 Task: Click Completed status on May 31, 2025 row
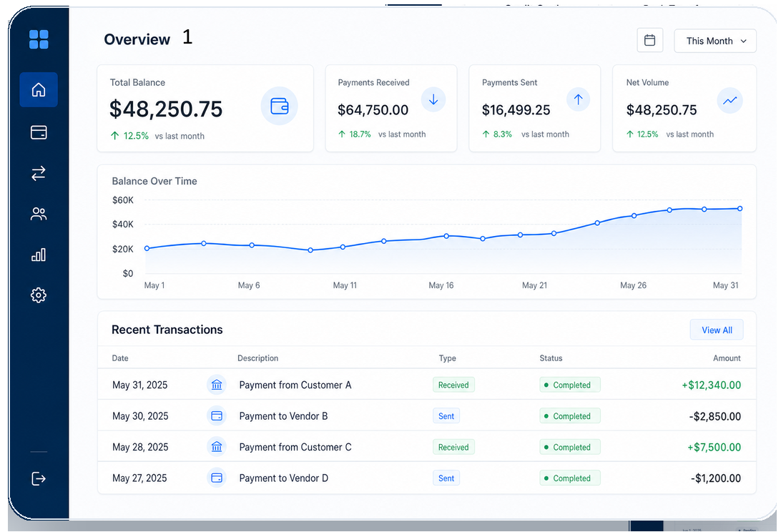[570, 385]
